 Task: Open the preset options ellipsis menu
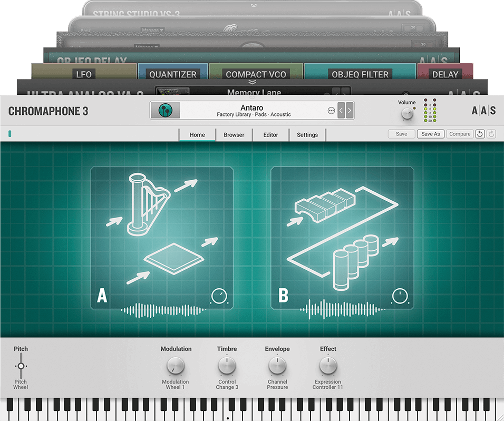pos(331,111)
